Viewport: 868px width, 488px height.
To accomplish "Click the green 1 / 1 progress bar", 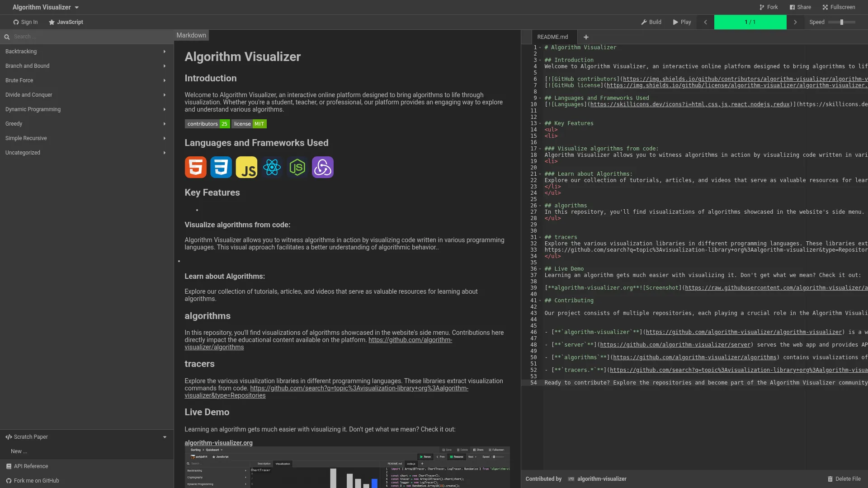I will point(750,22).
